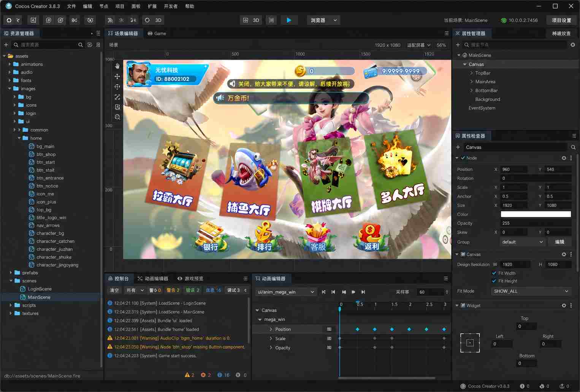
Task: Click the Opacity track options icon
Action: point(329,348)
